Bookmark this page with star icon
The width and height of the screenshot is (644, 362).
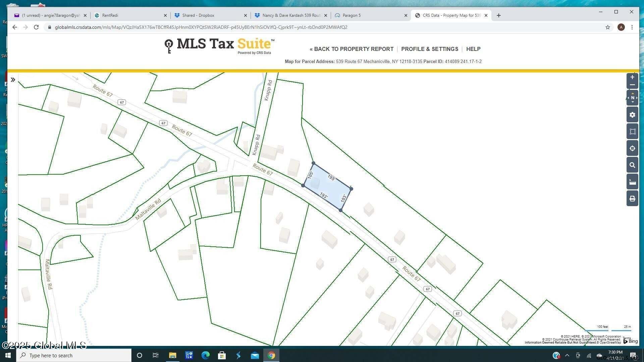(607, 27)
